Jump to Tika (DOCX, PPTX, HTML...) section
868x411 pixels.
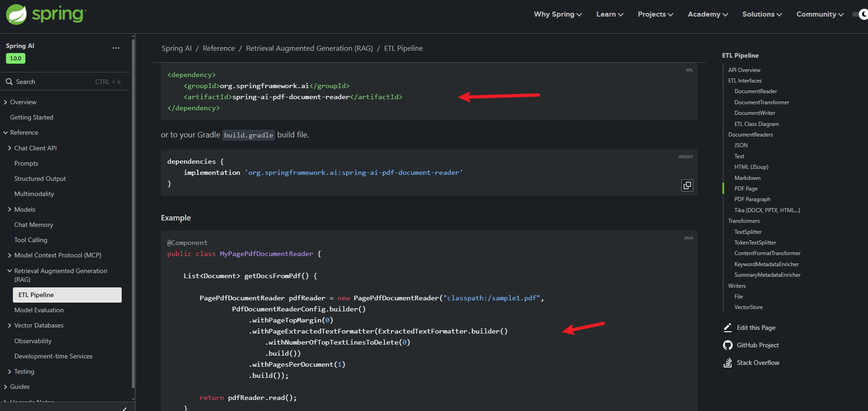[x=767, y=210]
